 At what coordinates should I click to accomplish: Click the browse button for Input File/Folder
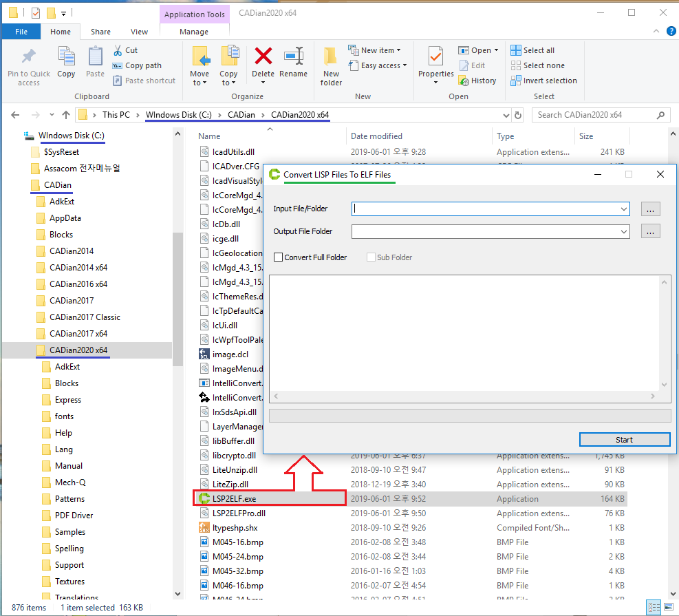point(650,209)
